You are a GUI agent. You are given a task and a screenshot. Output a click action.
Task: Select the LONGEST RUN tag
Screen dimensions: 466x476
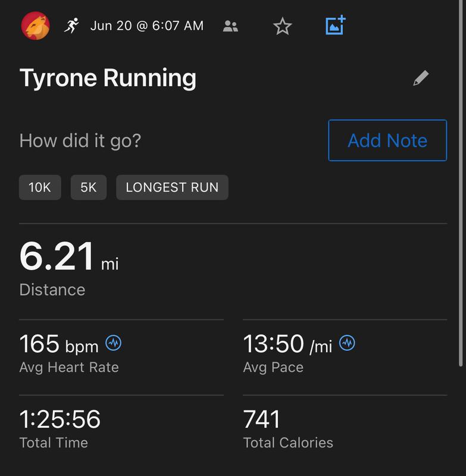pos(172,187)
